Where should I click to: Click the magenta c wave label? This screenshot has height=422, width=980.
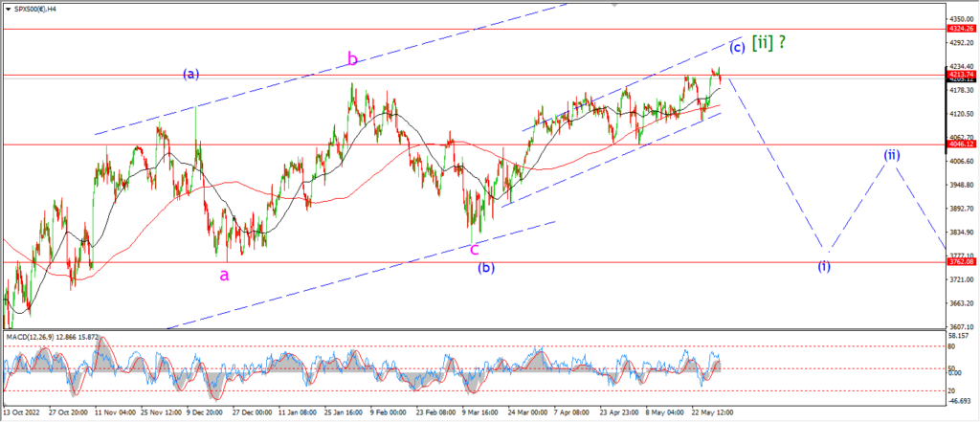[474, 248]
